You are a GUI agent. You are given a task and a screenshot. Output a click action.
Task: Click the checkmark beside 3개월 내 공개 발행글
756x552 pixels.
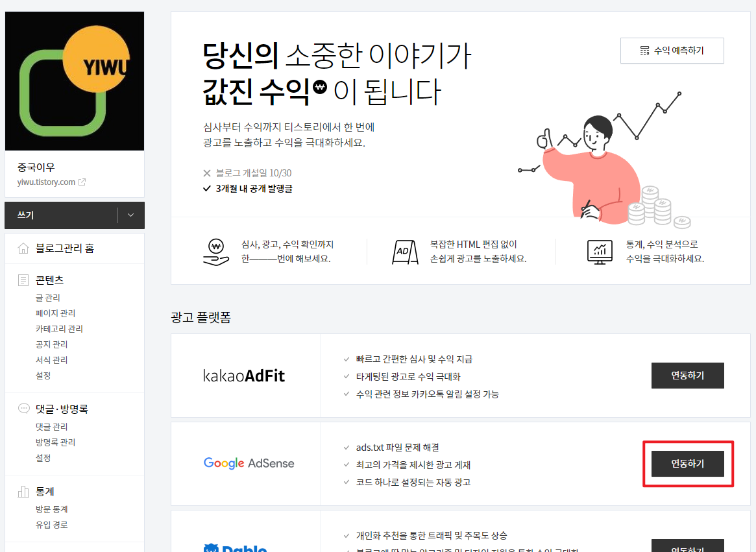pos(207,189)
